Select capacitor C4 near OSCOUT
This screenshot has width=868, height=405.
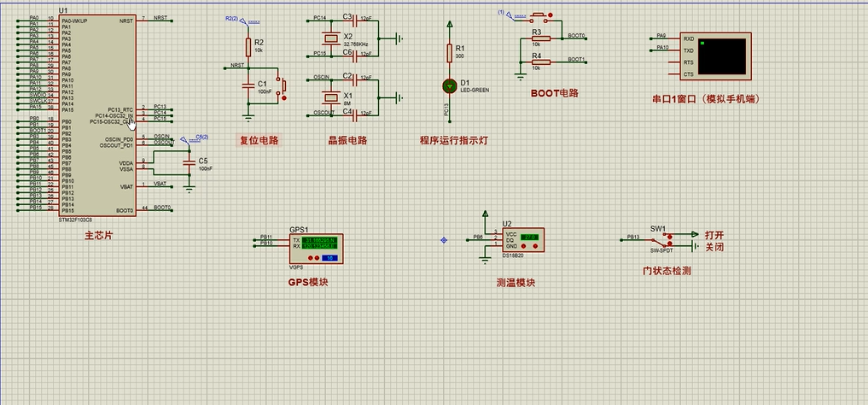355,116
